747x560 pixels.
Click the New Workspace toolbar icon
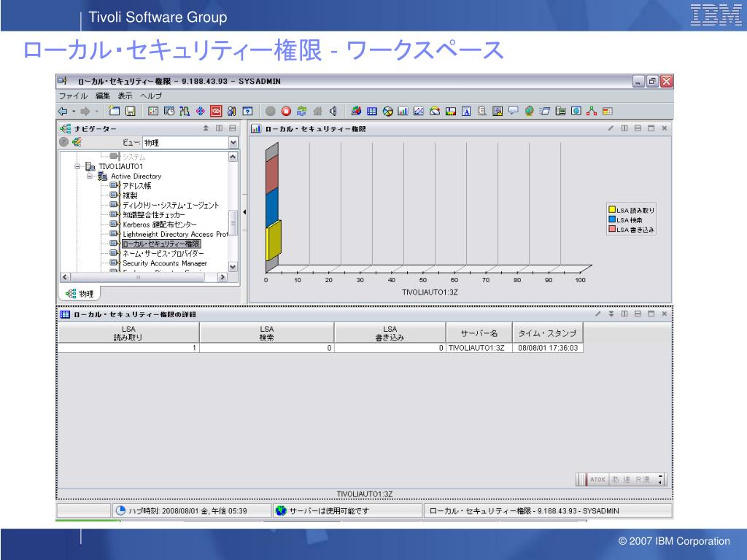pos(115,111)
